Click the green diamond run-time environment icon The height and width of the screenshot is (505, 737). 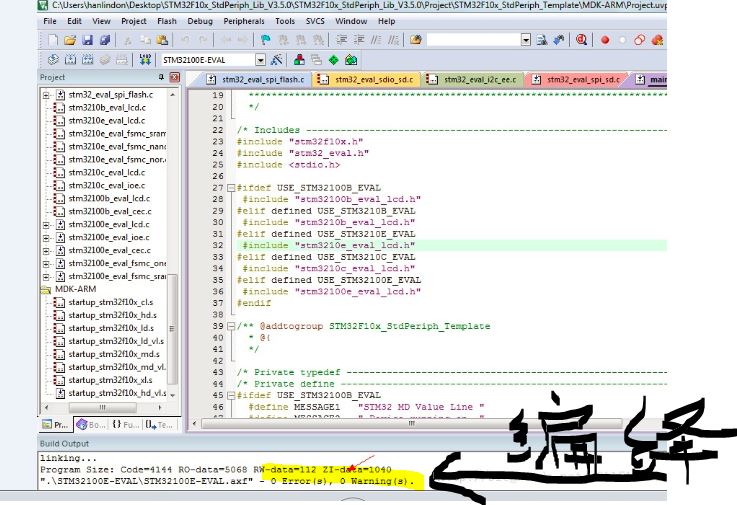(334, 60)
